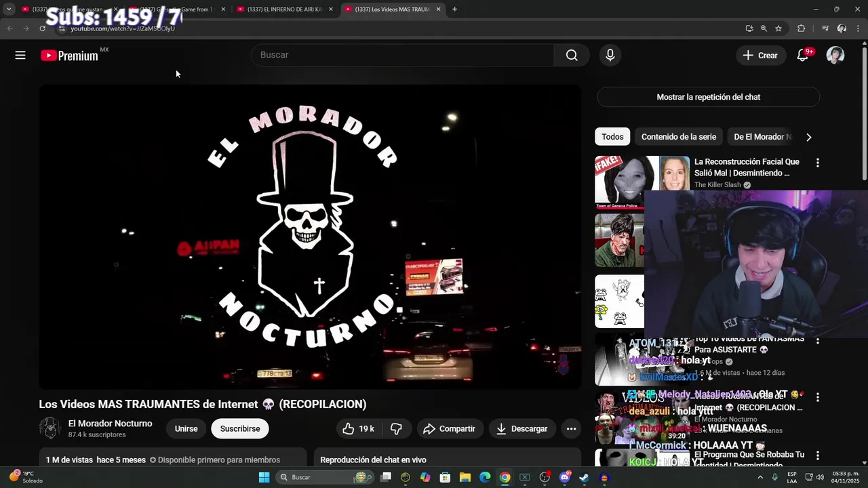Close the Los Videos MAS TRAUM tab
Screen dimensions: 868x488
click(x=438, y=9)
